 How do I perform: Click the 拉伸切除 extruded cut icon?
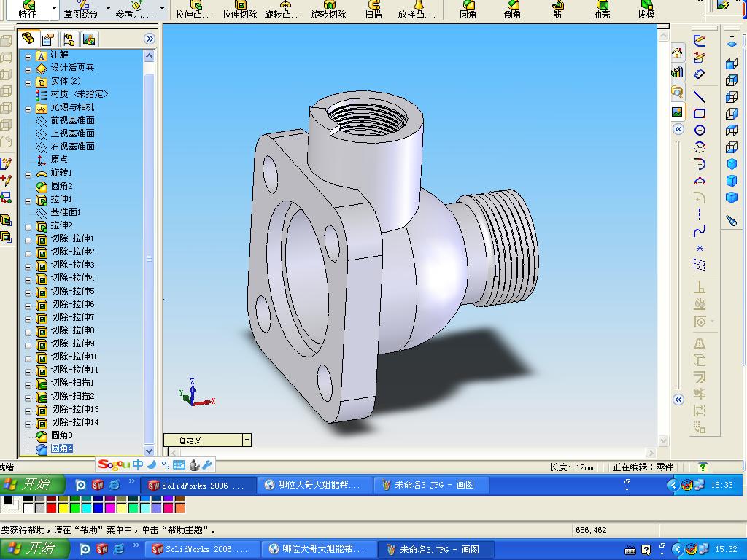coord(239,9)
